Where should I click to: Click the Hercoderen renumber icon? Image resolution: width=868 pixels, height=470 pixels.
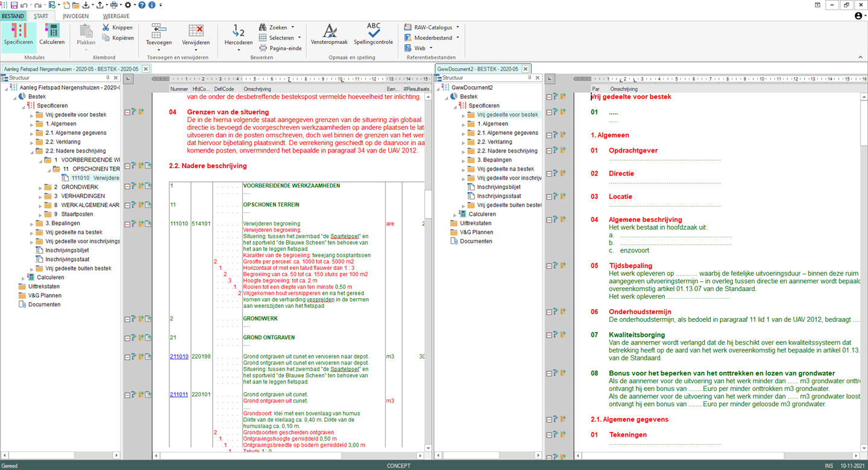(x=239, y=30)
